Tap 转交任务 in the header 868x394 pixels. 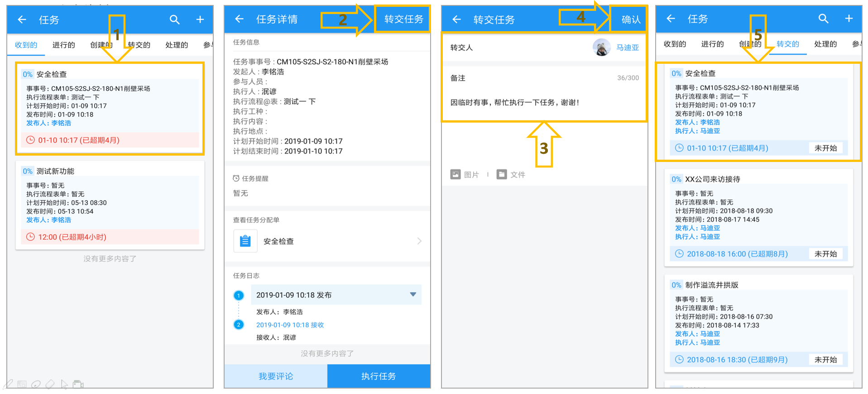403,19
